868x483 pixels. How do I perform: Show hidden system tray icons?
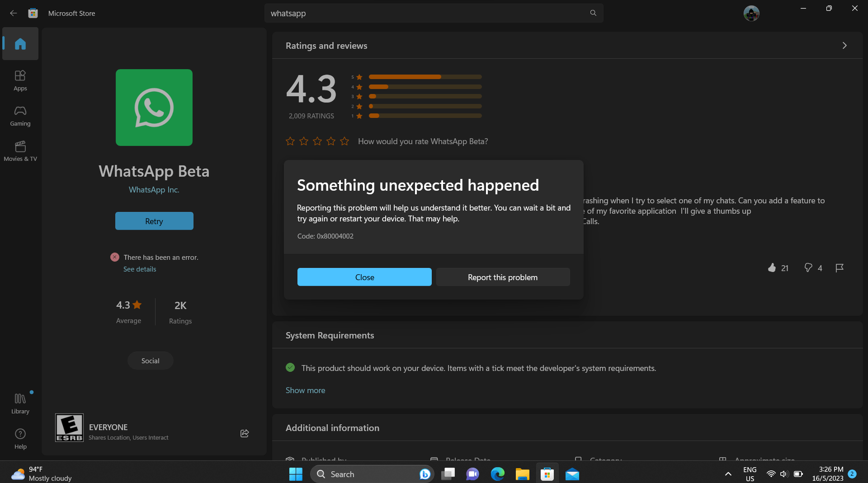pyautogui.click(x=728, y=474)
